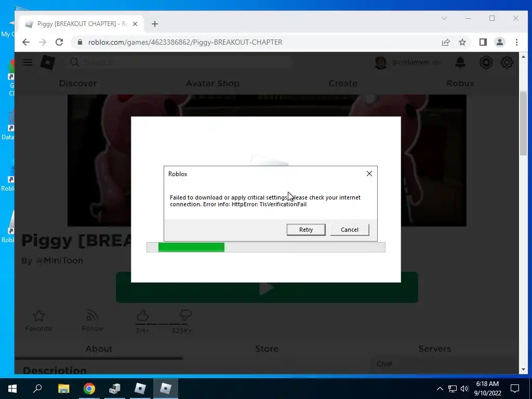
Task: Open the user avatar profile
Action: [x=381, y=62]
